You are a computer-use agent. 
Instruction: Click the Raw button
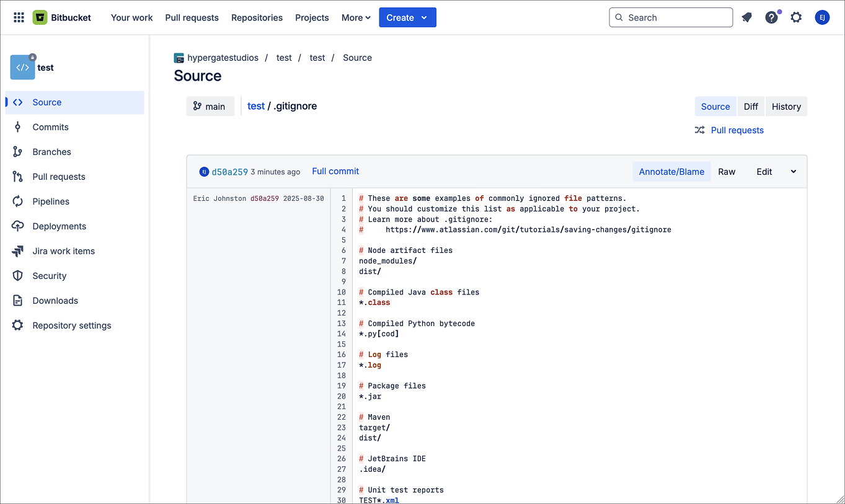point(727,172)
